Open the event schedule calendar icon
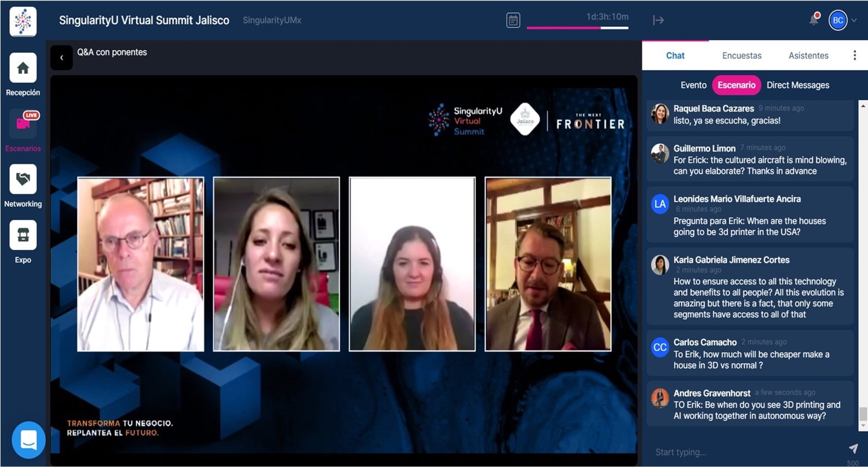The image size is (868, 467). point(513,21)
